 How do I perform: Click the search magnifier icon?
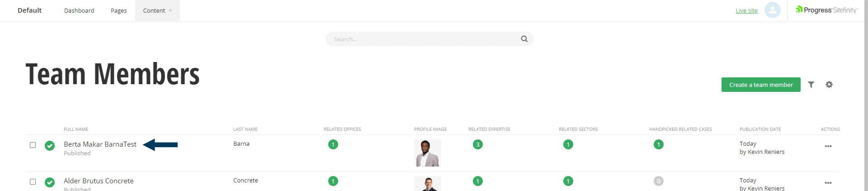[524, 39]
